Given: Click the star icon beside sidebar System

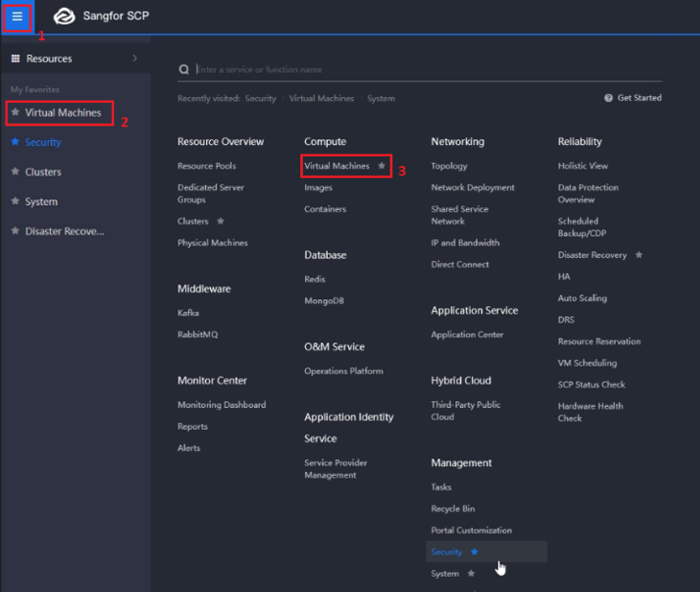Looking at the screenshot, I should 15,202.
